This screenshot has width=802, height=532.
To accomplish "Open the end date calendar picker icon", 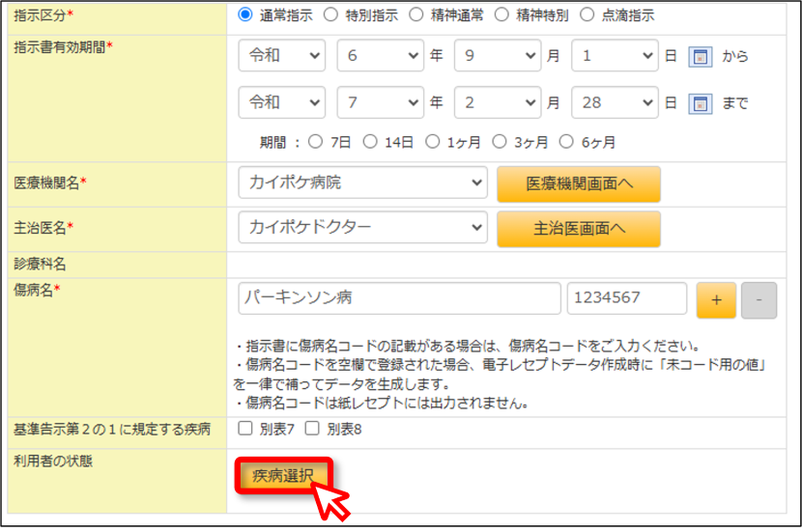I will pyautogui.click(x=701, y=103).
